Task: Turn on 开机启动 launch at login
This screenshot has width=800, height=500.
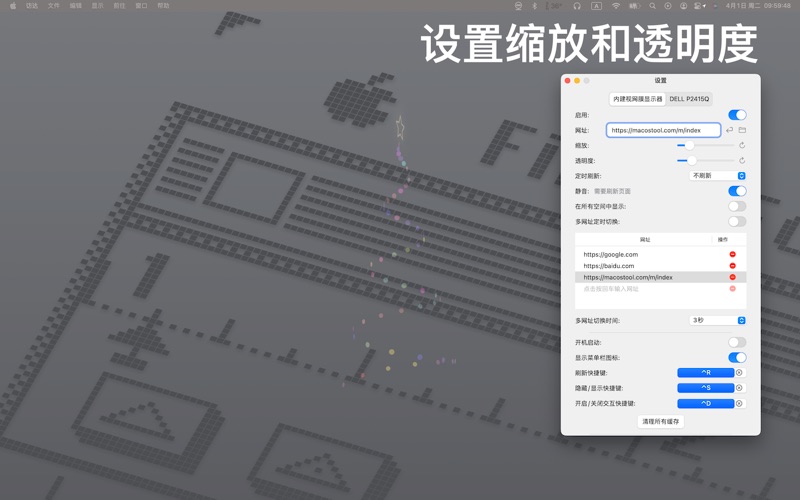Action: [x=737, y=342]
